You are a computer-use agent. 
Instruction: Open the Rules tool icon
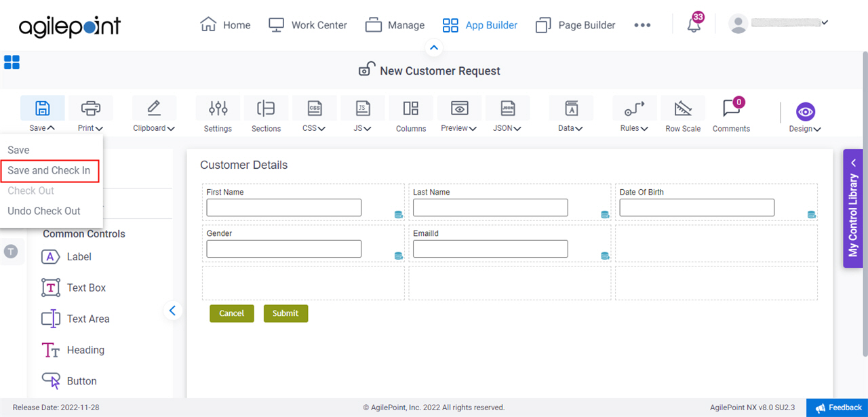635,108
